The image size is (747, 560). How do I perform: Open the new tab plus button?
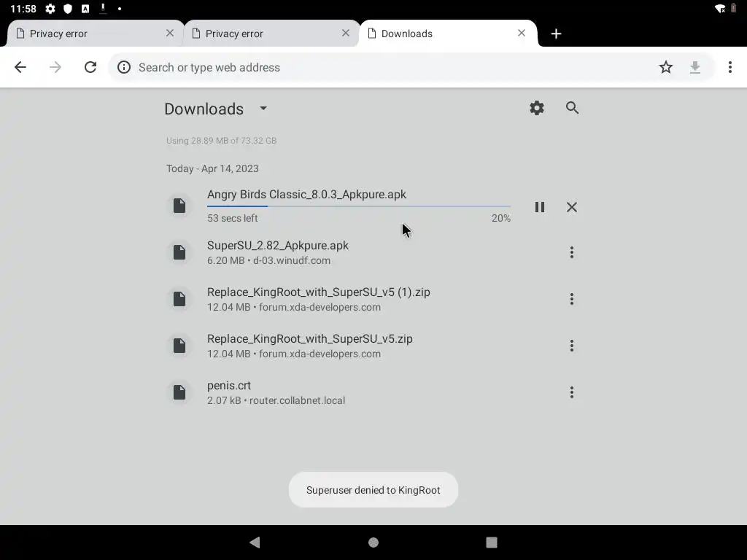point(556,34)
